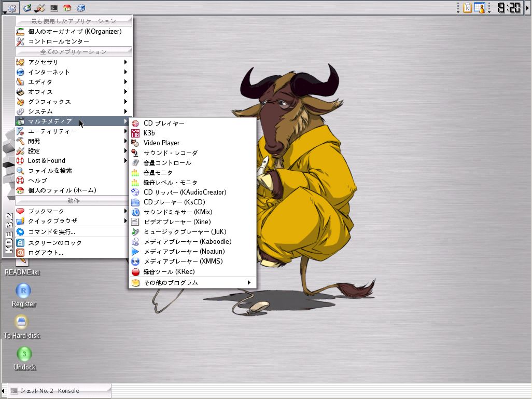Launch ビデオプレーヤー (Xine)
This screenshot has width=532, height=399.
(x=192, y=222)
